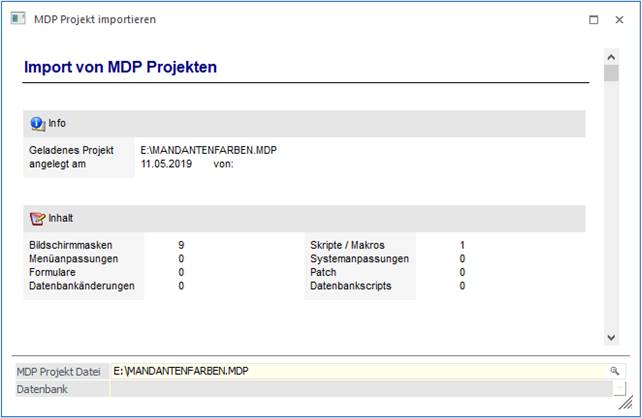Screen dimensions: 642x418
Task: Click the scrollbar down arrow
Action: 611,338
